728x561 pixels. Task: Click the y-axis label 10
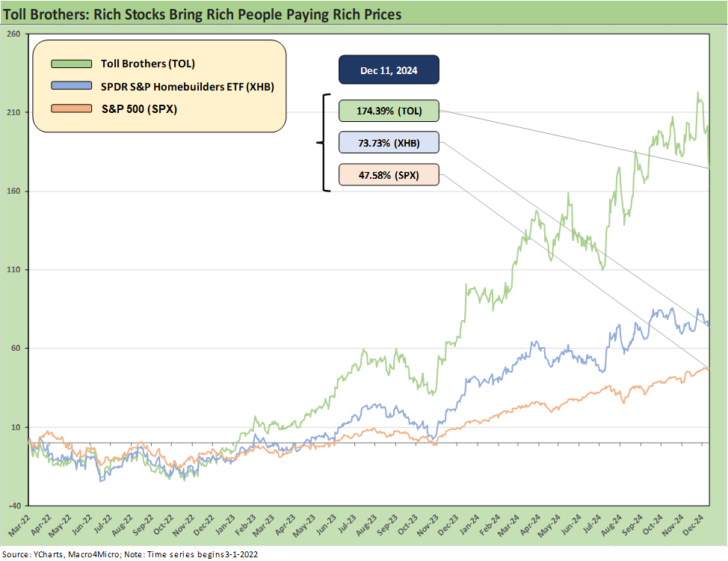pos(15,427)
